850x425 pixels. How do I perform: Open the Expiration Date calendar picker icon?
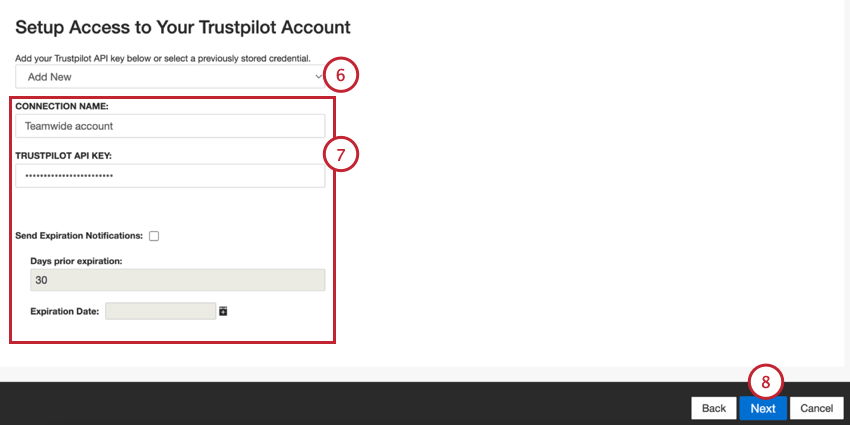pos(223,311)
